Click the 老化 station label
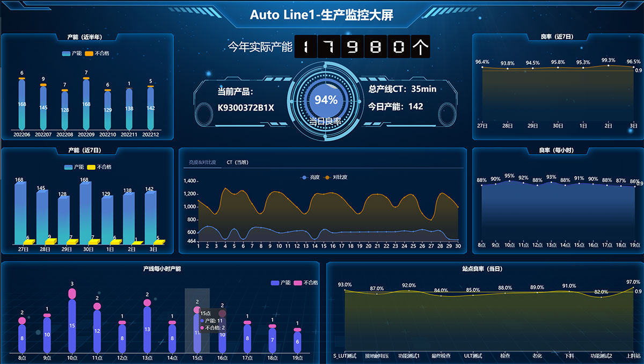 coord(537,355)
